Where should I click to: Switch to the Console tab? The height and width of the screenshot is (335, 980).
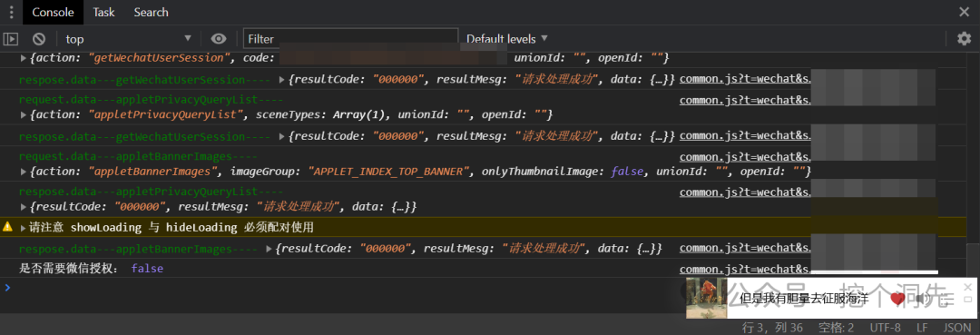tap(54, 12)
